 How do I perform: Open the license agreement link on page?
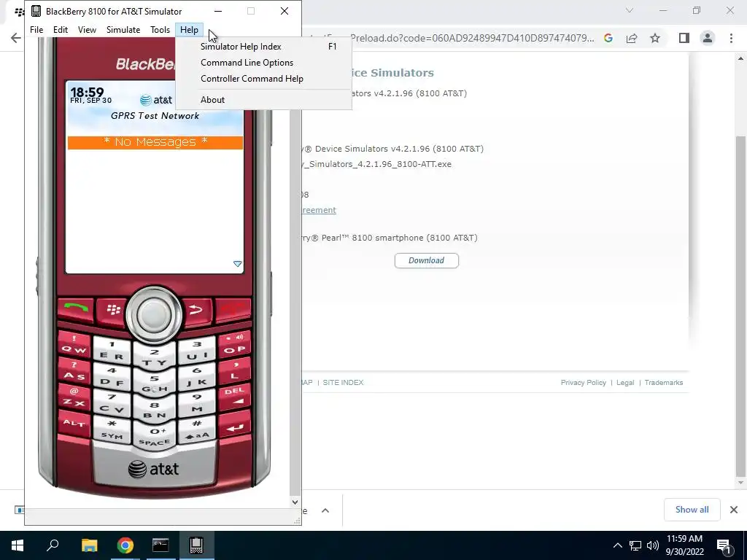click(319, 210)
